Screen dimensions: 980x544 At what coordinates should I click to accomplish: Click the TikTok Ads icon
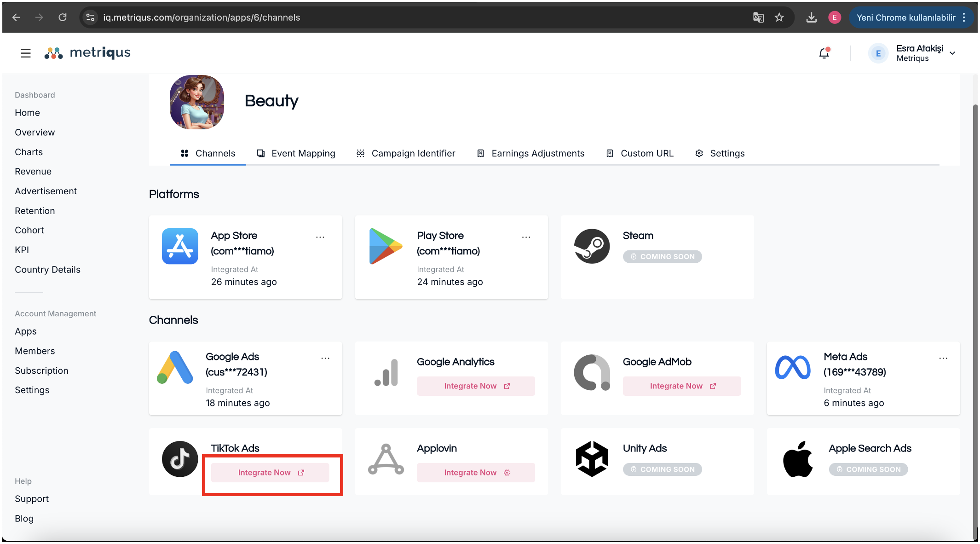tap(180, 459)
